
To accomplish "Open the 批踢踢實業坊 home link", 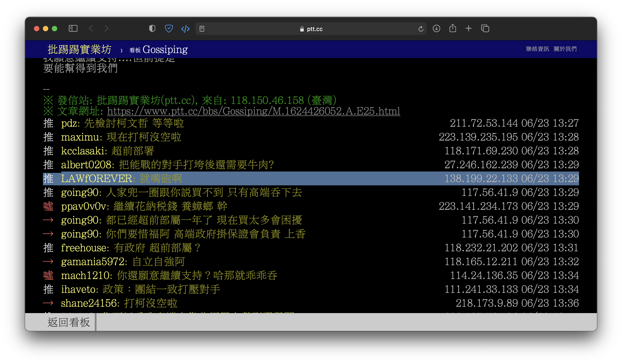I will click(80, 49).
